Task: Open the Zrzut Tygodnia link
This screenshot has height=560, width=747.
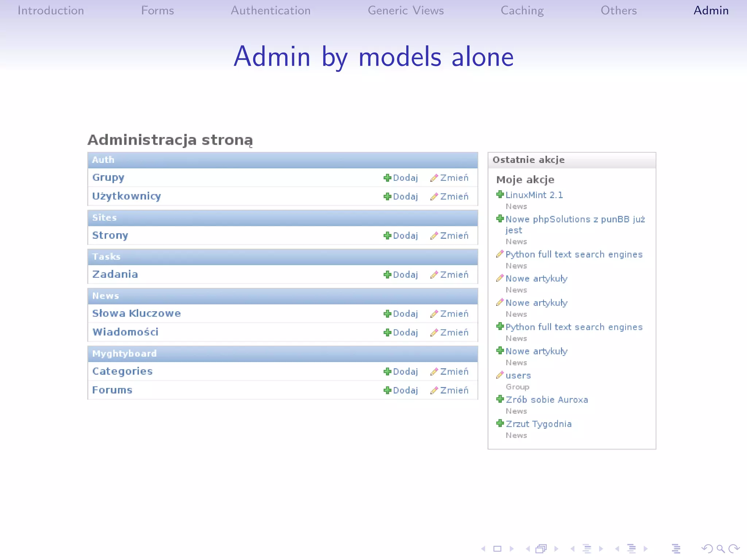Action: 538,424
